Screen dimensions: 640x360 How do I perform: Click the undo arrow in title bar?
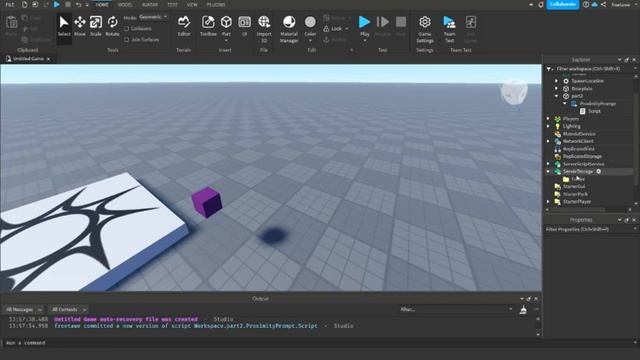pyautogui.click(x=78, y=4)
